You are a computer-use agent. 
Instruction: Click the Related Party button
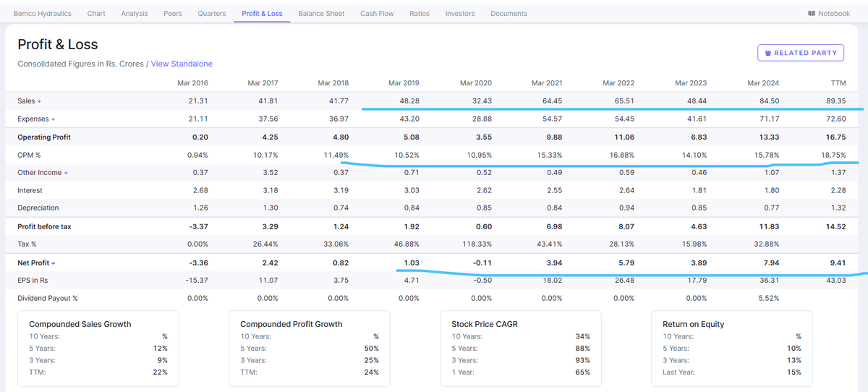pos(800,53)
